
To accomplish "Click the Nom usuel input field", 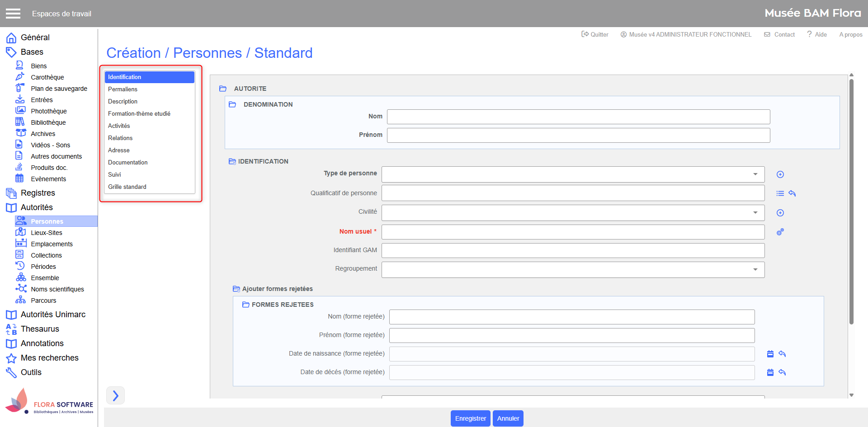I will (573, 232).
